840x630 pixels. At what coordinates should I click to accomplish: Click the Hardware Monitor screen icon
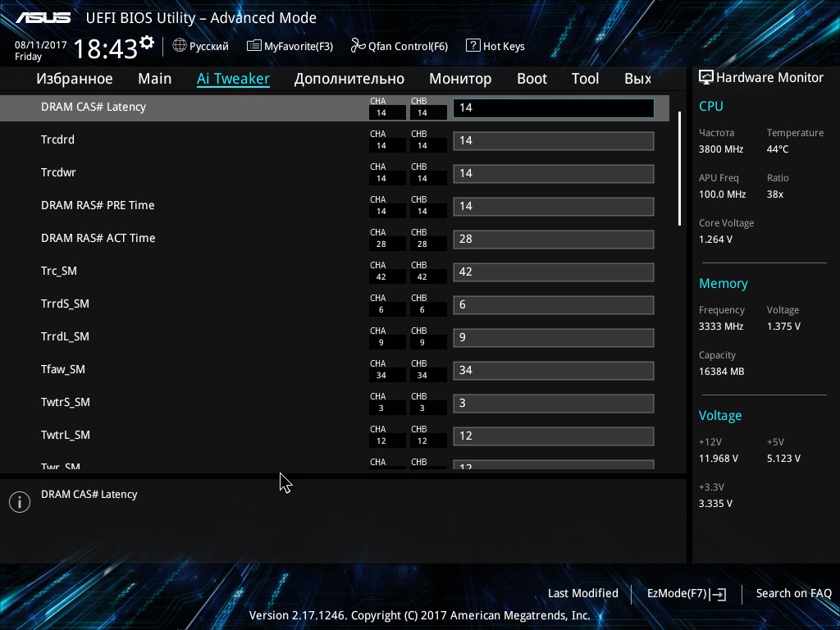pyautogui.click(x=706, y=77)
